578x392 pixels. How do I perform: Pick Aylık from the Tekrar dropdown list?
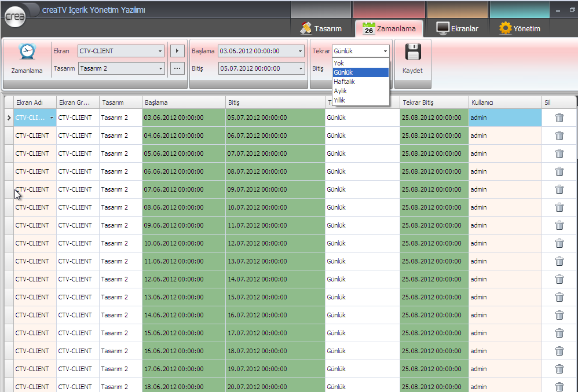[341, 91]
